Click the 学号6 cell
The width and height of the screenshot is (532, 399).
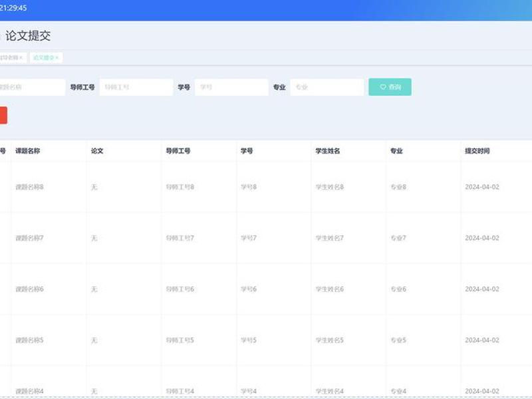coord(249,289)
